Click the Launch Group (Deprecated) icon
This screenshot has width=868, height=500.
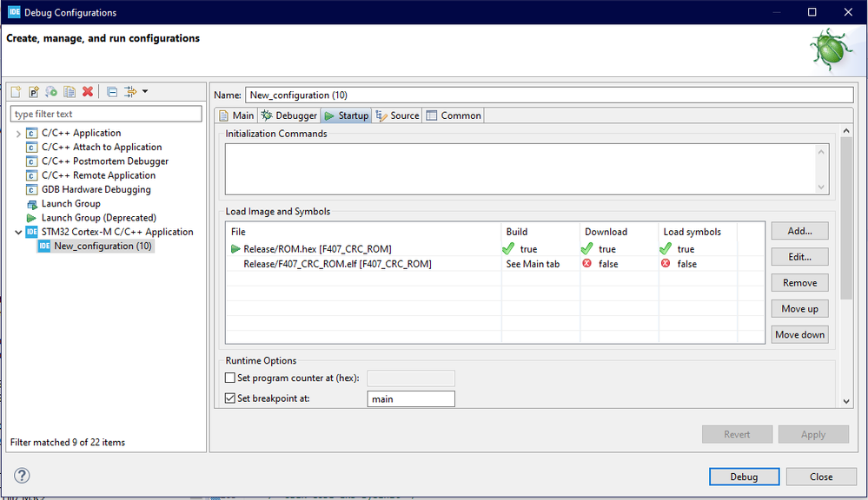[x=31, y=218]
